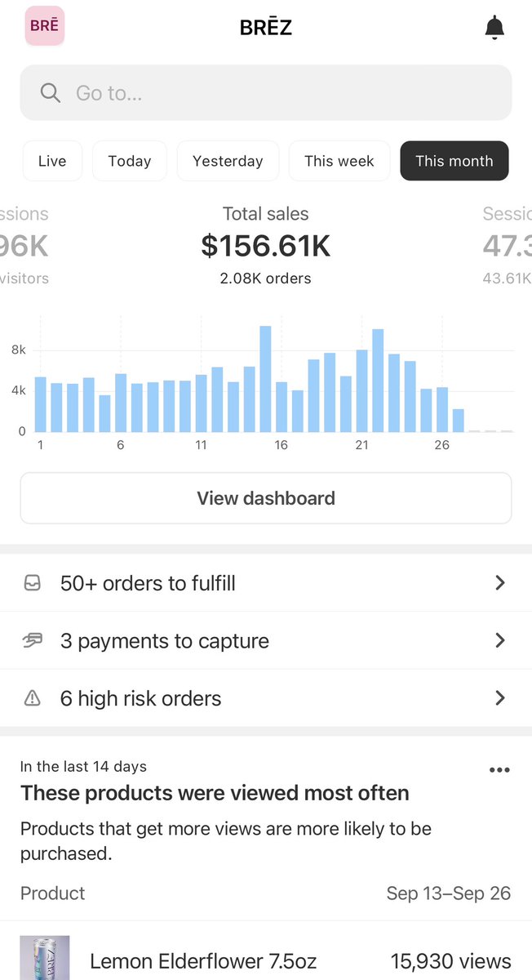Open the 3 payments to capture row

click(266, 641)
